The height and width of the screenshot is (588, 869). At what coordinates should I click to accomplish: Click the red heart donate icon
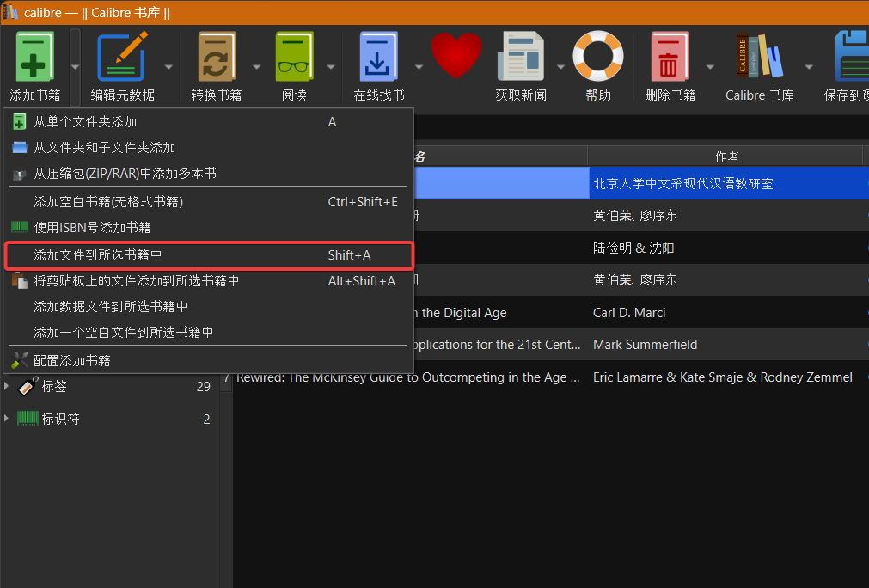[x=456, y=57]
